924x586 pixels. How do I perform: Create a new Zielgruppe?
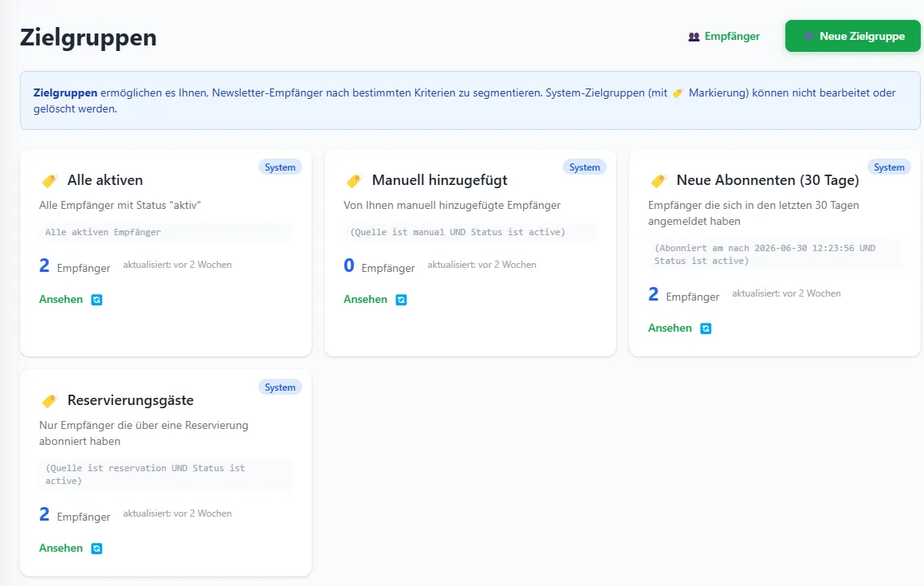coord(853,36)
